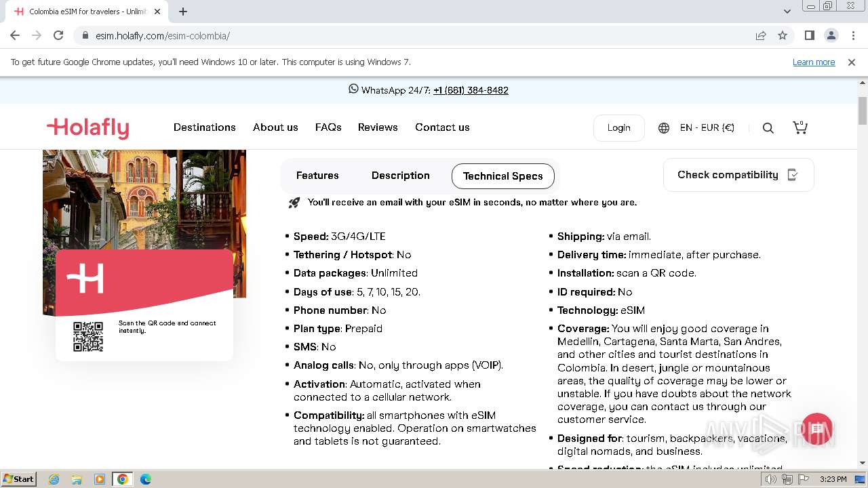Click the Learn more link
868x488 pixels.
pos(814,62)
